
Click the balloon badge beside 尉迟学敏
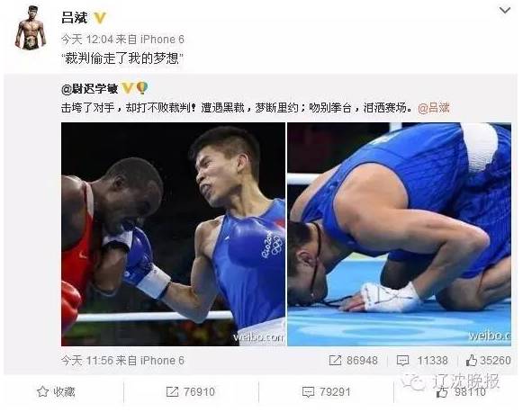point(142,88)
